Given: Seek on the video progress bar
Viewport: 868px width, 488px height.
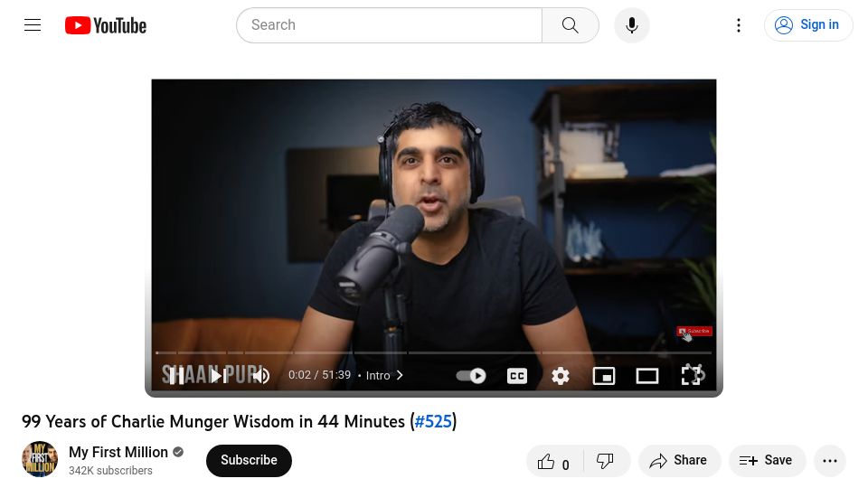Looking at the screenshot, I should 433,352.
